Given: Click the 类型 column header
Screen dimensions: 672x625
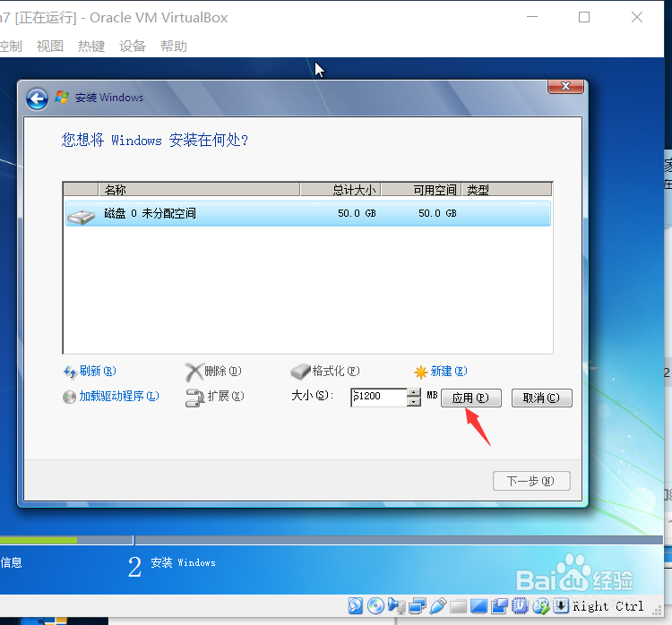Looking at the screenshot, I should coord(506,189).
